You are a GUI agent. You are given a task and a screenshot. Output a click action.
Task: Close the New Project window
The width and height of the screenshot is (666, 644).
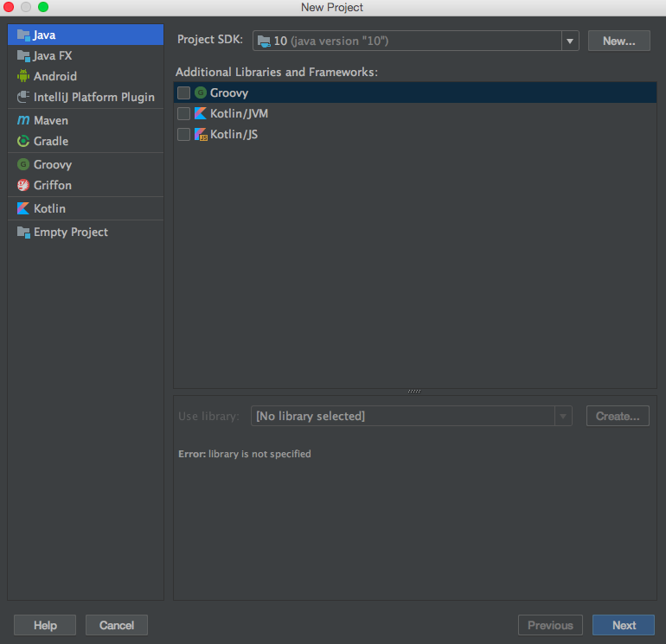(9, 7)
